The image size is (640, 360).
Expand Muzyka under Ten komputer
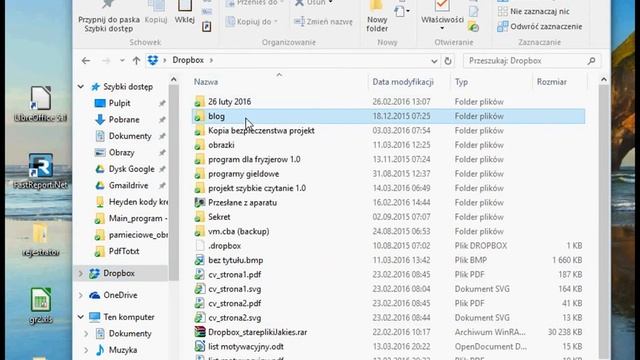tap(86, 350)
